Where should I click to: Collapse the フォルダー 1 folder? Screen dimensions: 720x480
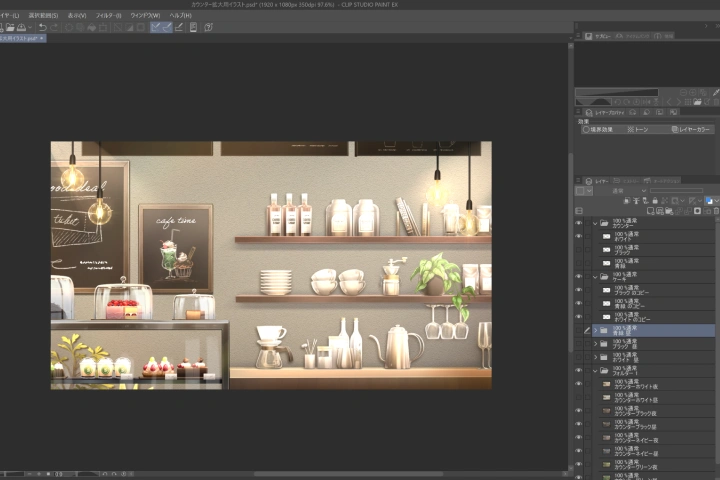coord(596,371)
